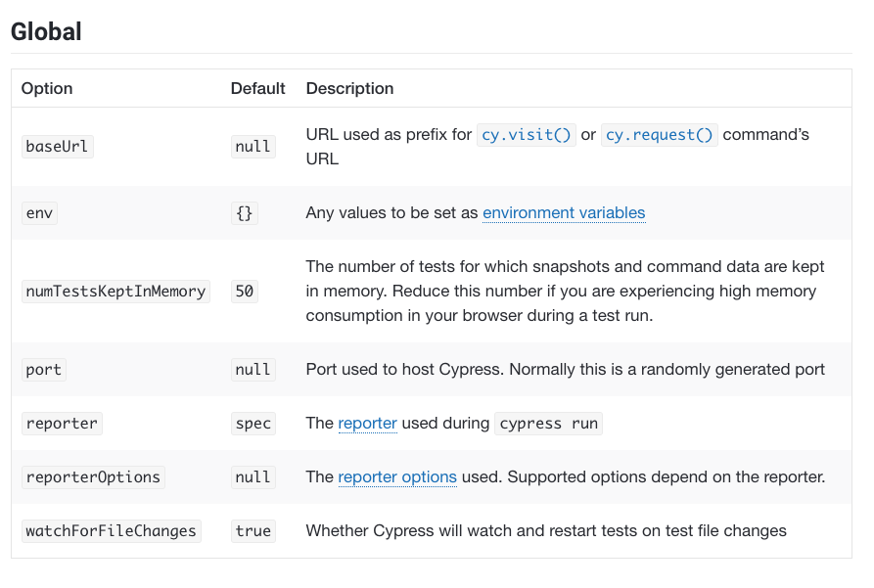Screen dimensions: 874x588
Task: Click the port option name
Action: (43, 370)
